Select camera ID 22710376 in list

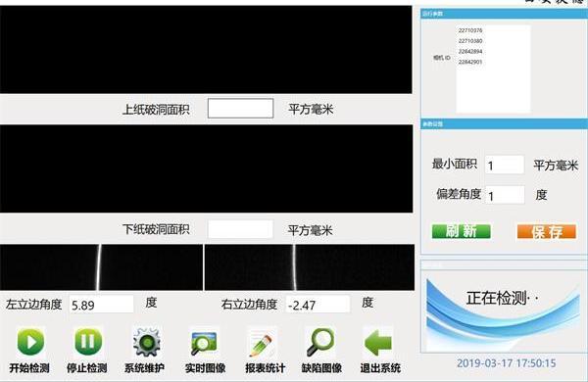point(470,30)
